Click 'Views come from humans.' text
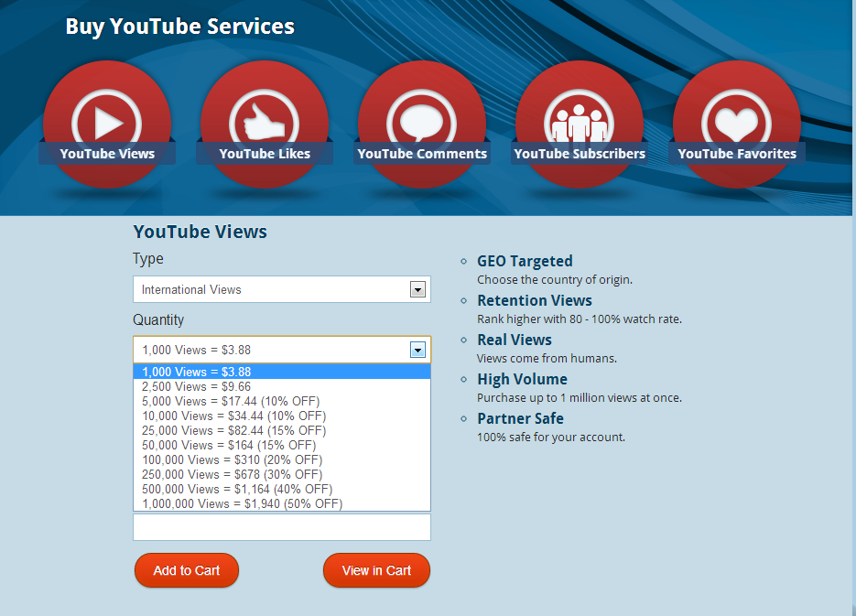 click(x=547, y=359)
